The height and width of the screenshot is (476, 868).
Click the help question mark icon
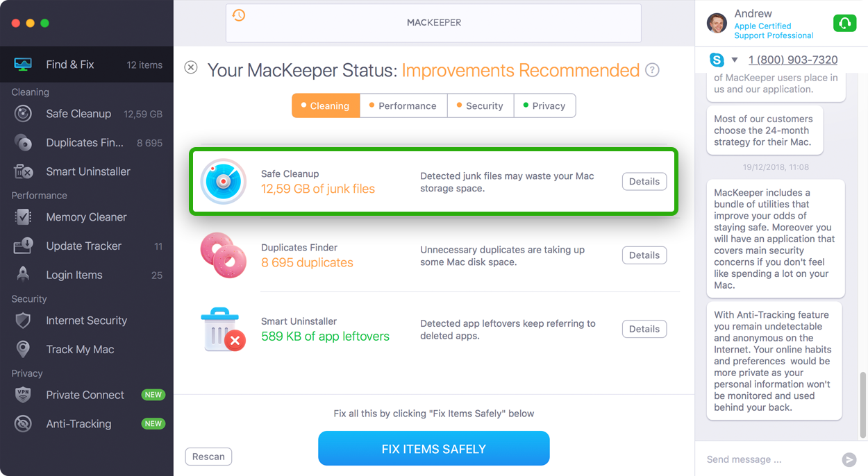[x=652, y=70]
